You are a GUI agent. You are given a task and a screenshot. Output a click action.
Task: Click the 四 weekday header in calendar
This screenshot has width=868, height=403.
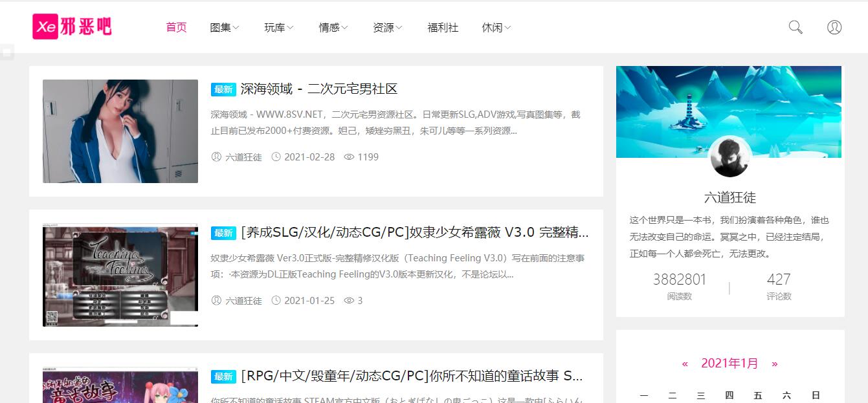point(729,395)
